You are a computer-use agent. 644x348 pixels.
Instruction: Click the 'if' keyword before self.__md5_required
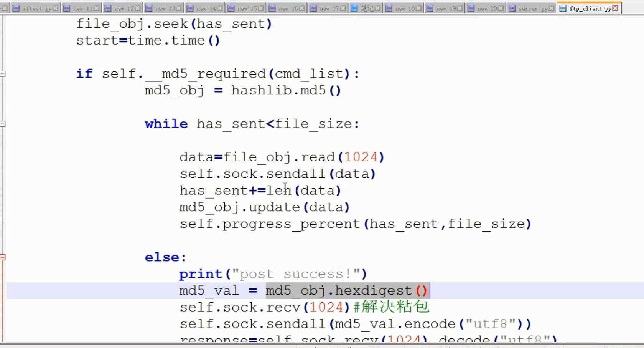click(84, 74)
